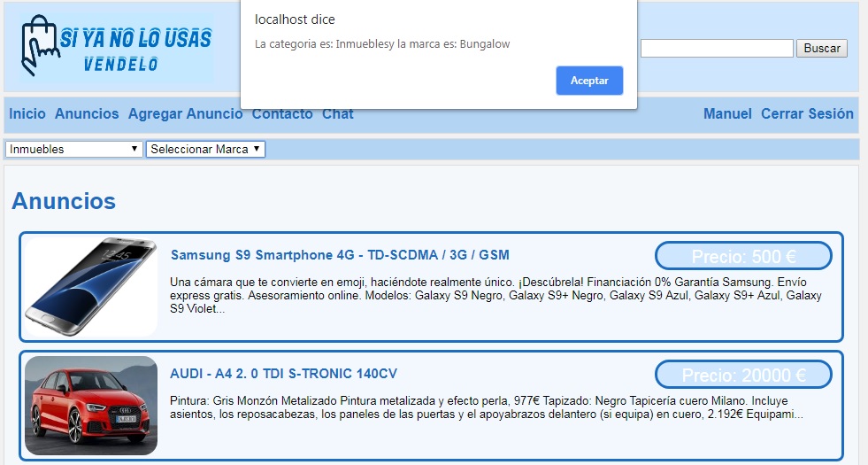Select Agregar Anuncio in the navigation bar
868x465 pixels.
[185, 114]
